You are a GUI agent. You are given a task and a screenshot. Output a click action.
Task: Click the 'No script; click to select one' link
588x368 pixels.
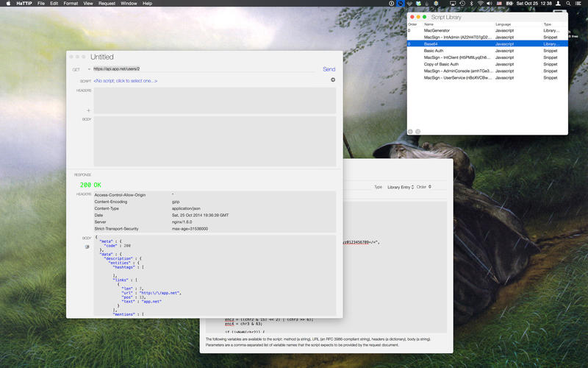125,80
